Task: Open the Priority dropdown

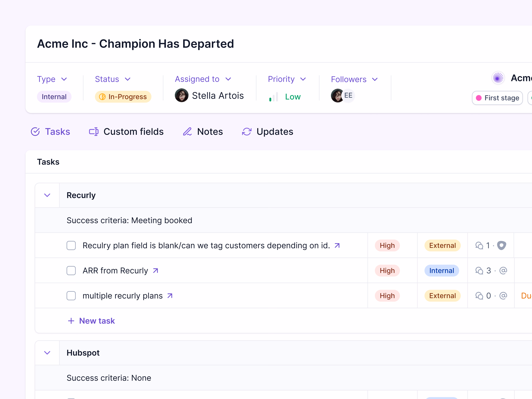Action: coord(287,79)
